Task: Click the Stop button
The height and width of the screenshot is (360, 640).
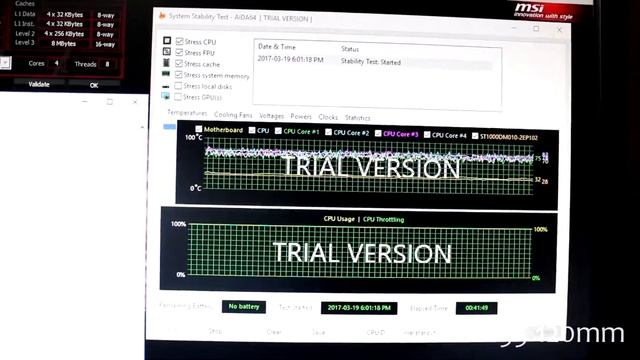Action: tap(215, 331)
